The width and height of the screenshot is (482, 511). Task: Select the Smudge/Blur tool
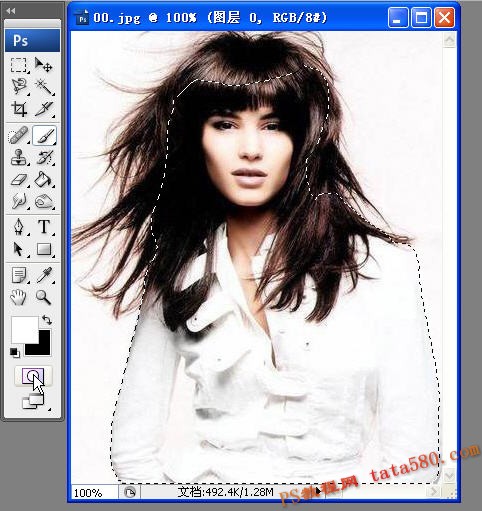19,201
